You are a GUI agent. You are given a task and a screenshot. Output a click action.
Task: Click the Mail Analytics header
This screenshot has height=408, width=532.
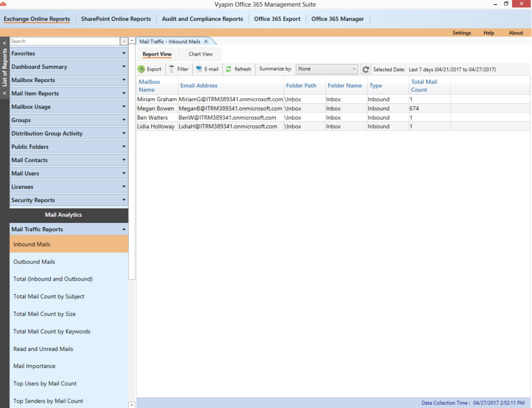click(69, 215)
